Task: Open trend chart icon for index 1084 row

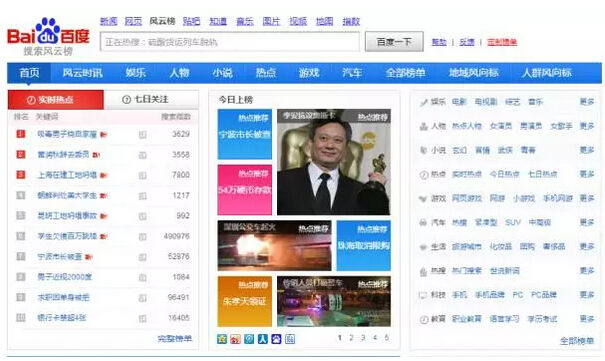Action: coord(142,278)
